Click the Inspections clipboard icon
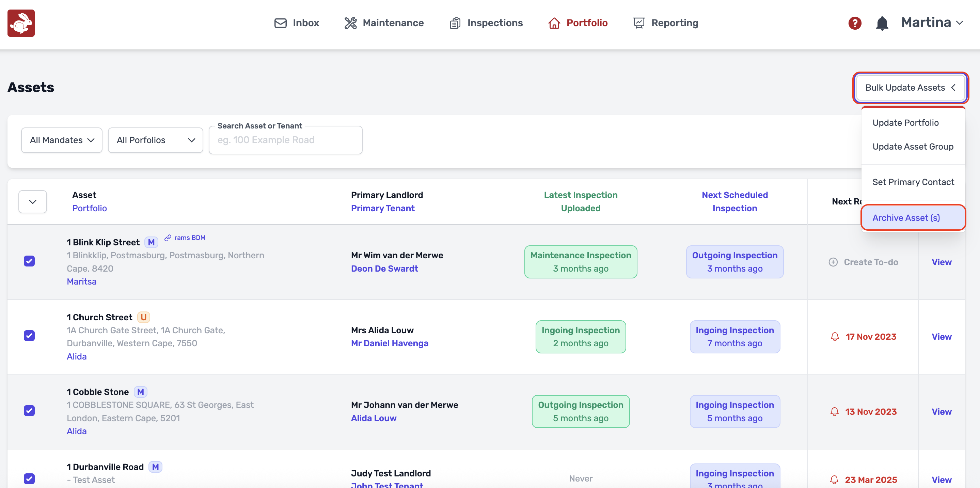 click(x=455, y=23)
